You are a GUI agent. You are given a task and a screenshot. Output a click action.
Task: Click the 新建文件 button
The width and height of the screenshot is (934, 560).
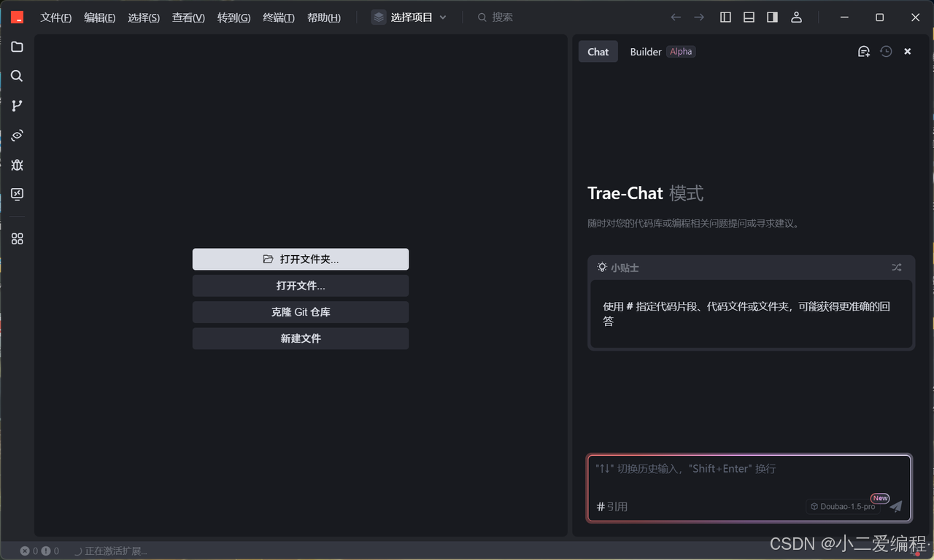301,338
